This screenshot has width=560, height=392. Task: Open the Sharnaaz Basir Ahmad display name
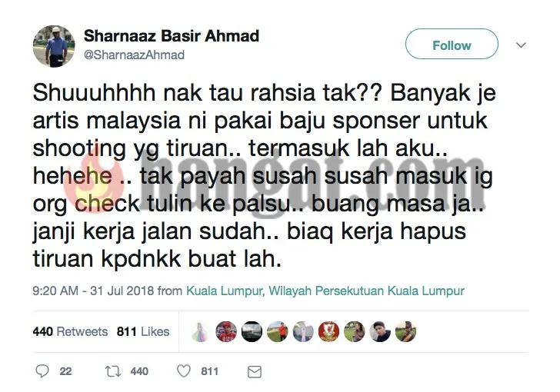point(172,36)
